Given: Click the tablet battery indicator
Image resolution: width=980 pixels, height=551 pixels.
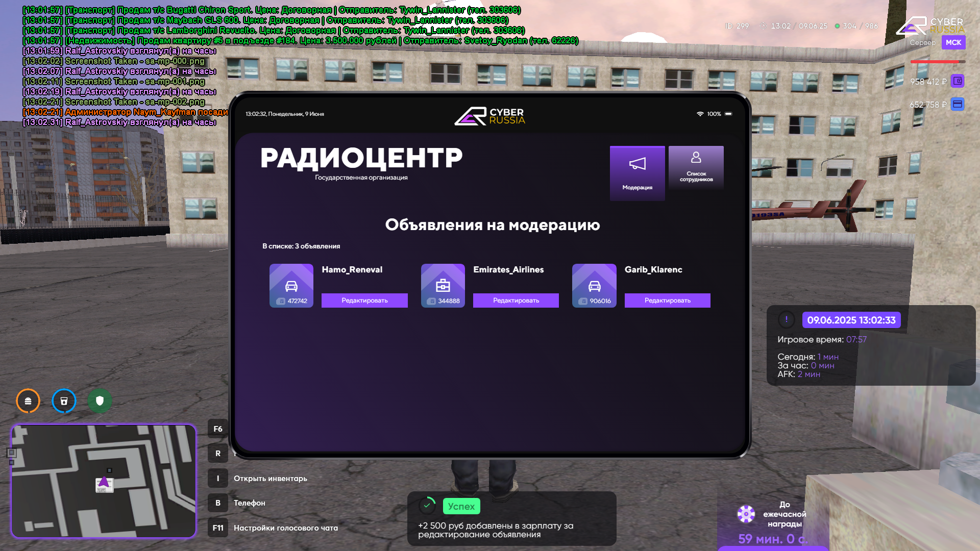Looking at the screenshot, I should click(x=728, y=114).
